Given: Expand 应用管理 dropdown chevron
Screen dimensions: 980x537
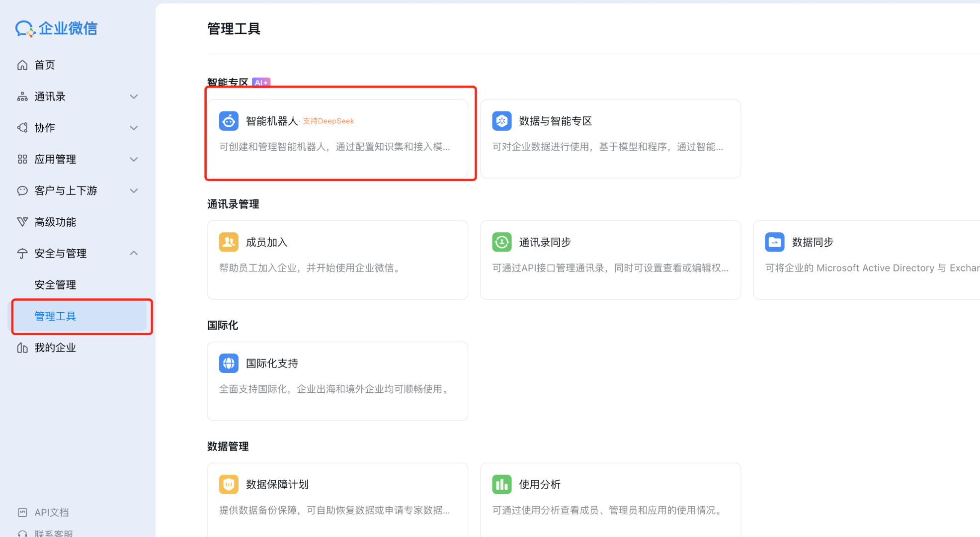Looking at the screenshot, I should pyautogui.click(x=134, y=159).
